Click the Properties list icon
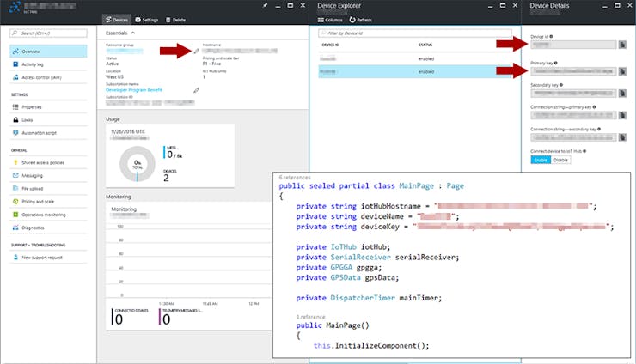 (15, 106)
